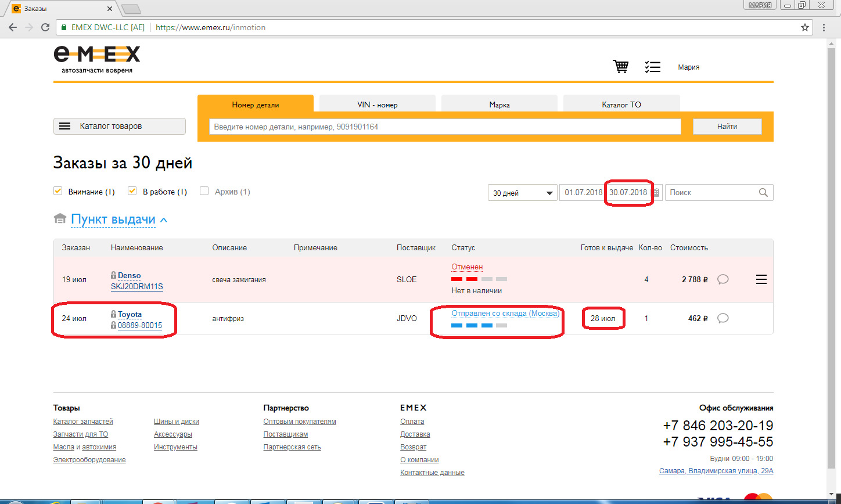841x504 pixels.
Task: Click Отправлен со склада (Москва) status
Action: 505,314
